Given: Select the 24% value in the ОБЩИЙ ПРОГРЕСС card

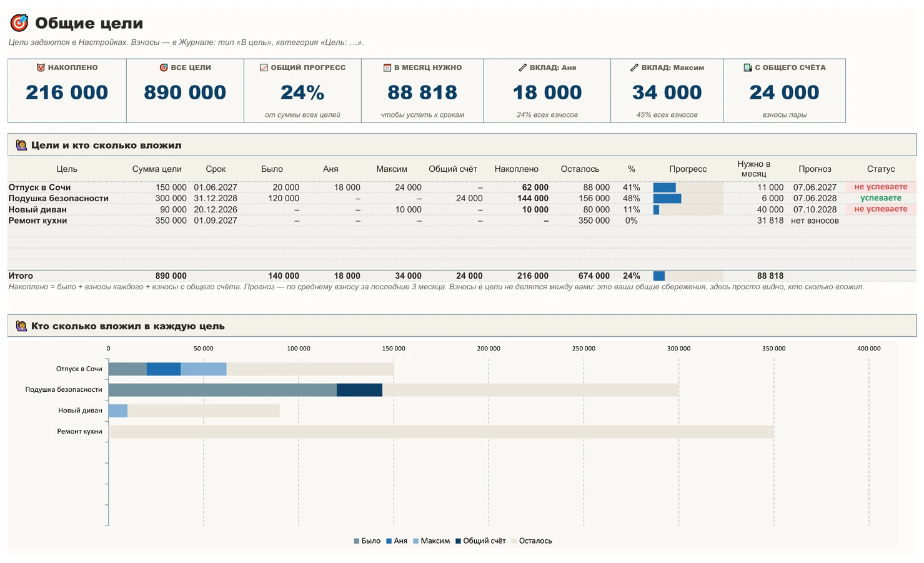Looking at the screenshot, I should (302, 92).
